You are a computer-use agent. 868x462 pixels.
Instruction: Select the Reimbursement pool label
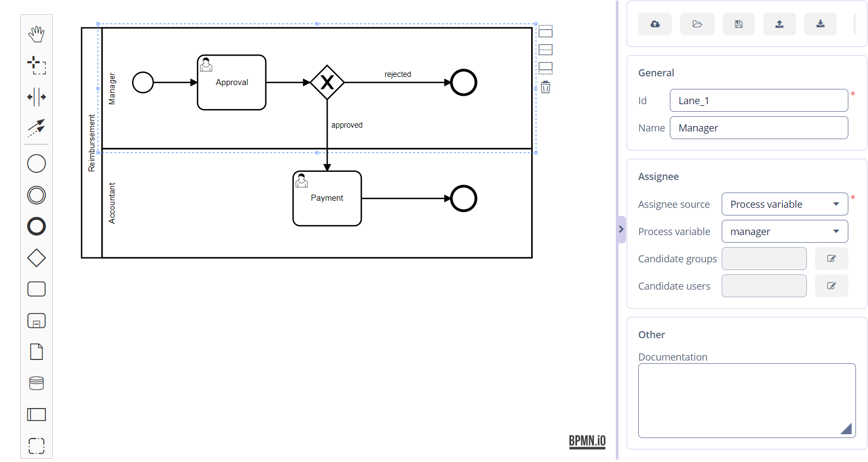coord(91,143)
